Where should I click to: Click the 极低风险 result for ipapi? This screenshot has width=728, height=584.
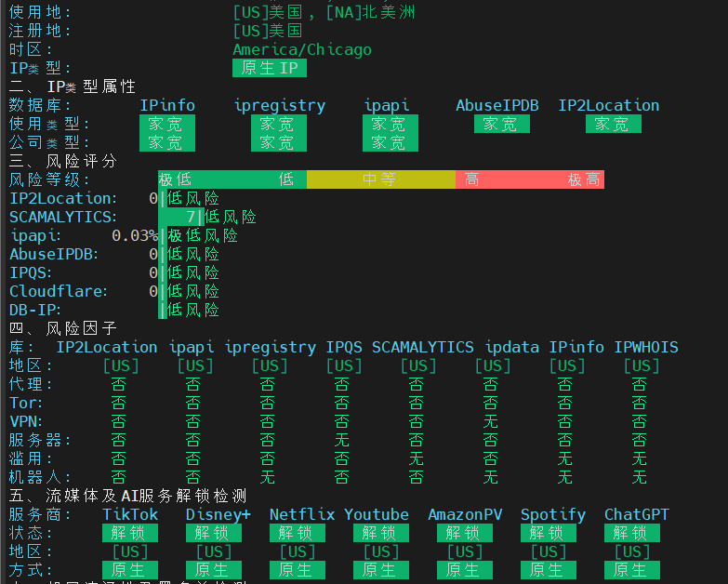pyautogui.click(x=203, y=235)
